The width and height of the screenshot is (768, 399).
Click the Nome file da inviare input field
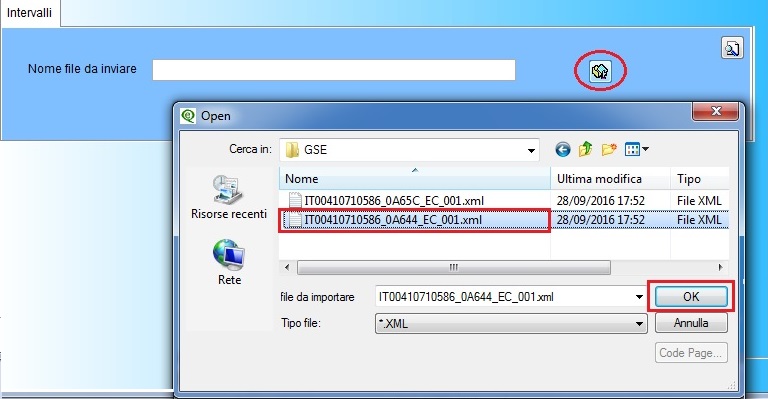click(334, 70)
